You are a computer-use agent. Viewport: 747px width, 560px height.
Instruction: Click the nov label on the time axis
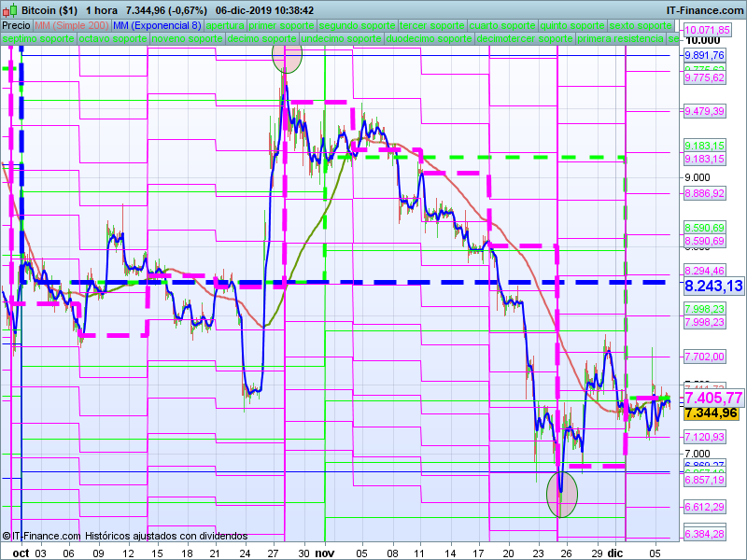tap(324, 553)
